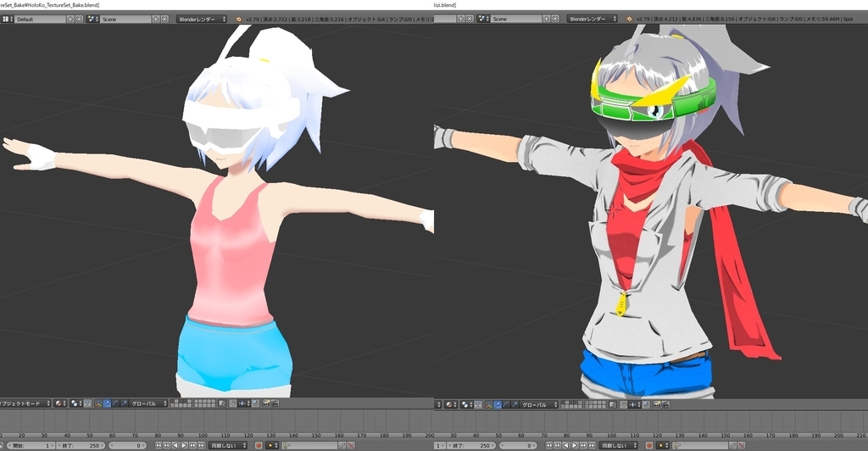Delete scene in right window
Image resolution: width=868 pixels, height=451 pixels.
[x=555, y=19]
